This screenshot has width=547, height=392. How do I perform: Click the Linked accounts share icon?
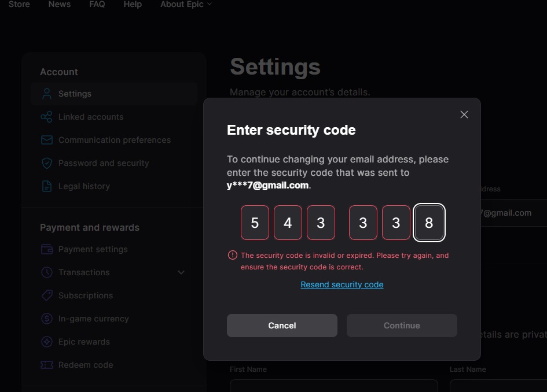[x=47, y=117]
